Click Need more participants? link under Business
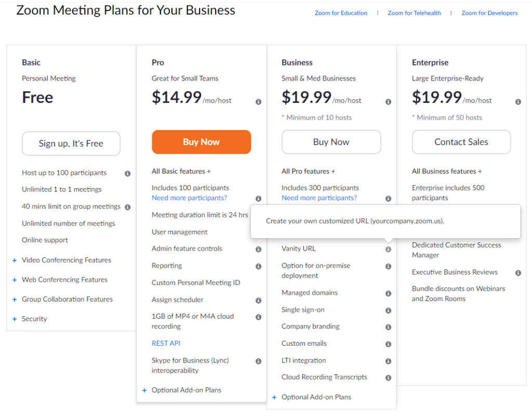This screenshot has height=417, width=532. pyautogui.click(x=320, y=198)
